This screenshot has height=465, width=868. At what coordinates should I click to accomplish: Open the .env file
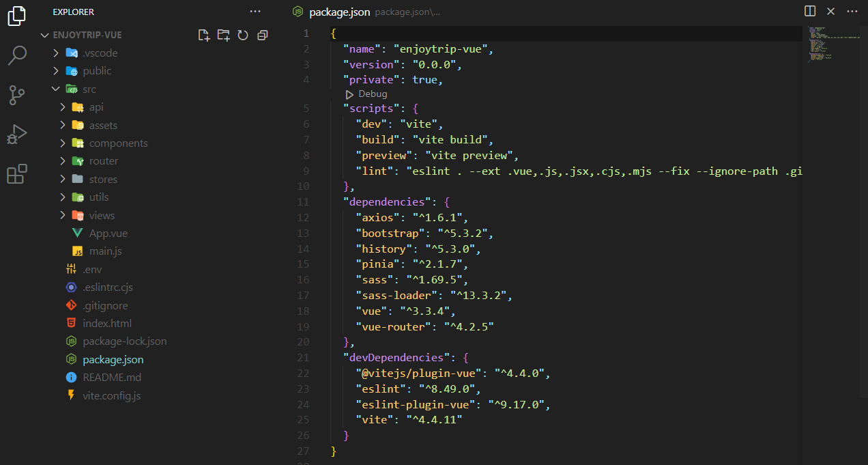(92, 269)
